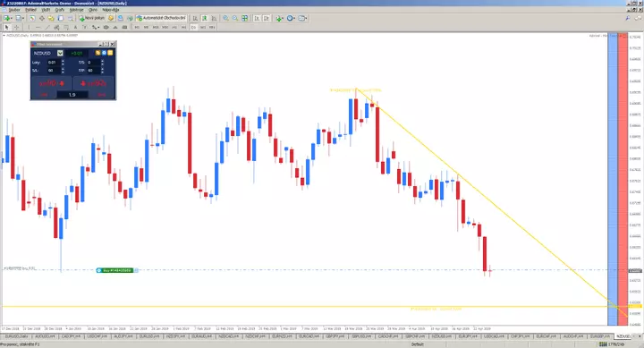644x348 pixels.
Task: Open the NZDUSD symbol dropdown in trade panel
Action: pos(60,53)
